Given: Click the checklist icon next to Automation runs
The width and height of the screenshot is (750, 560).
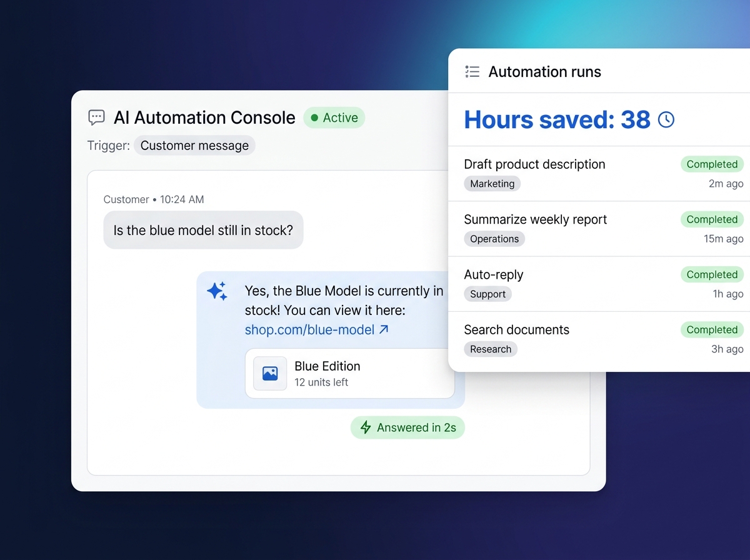Looking at the screenshot, I should pyautogui.click(x=472, y=72).
